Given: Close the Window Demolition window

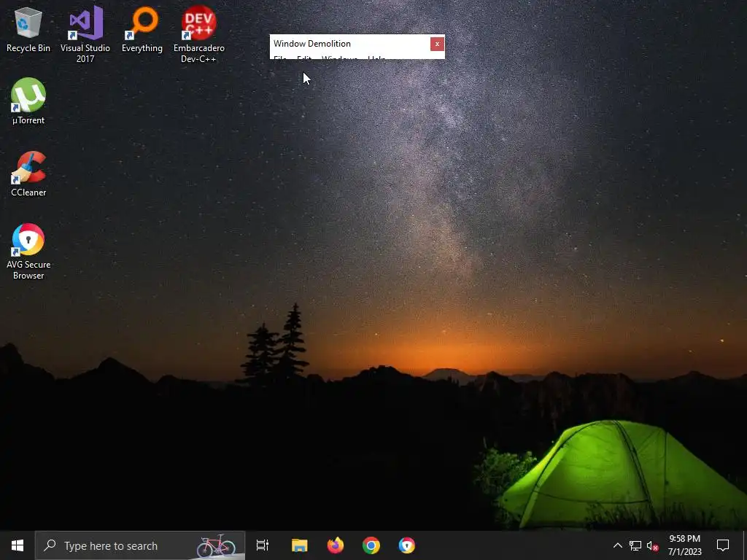Looking at the screenshot, I should (437, 44).
